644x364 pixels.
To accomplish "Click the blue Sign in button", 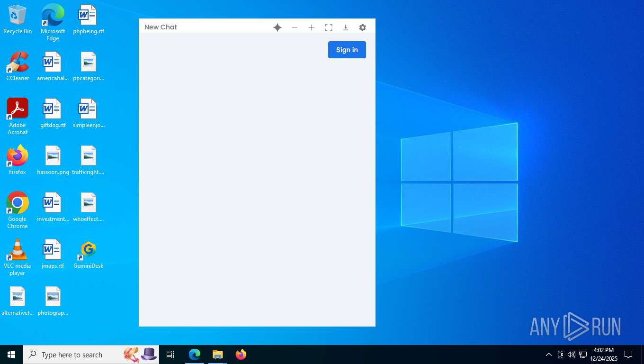I will (x=347, y=50).
